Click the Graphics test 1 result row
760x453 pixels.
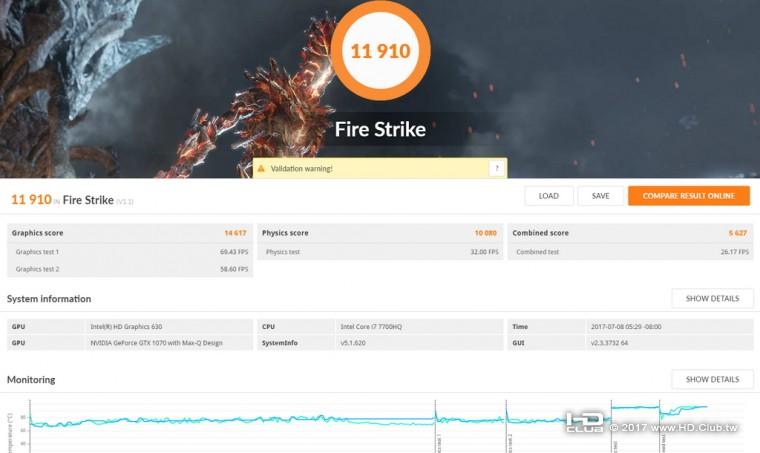click(x=130, y=252)
